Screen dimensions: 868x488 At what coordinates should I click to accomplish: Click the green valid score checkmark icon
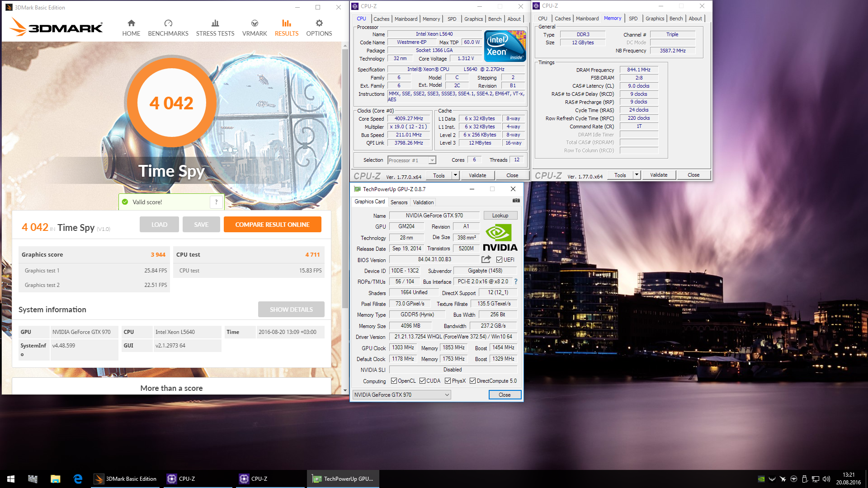pyautogui.click(x=125, y=202)
